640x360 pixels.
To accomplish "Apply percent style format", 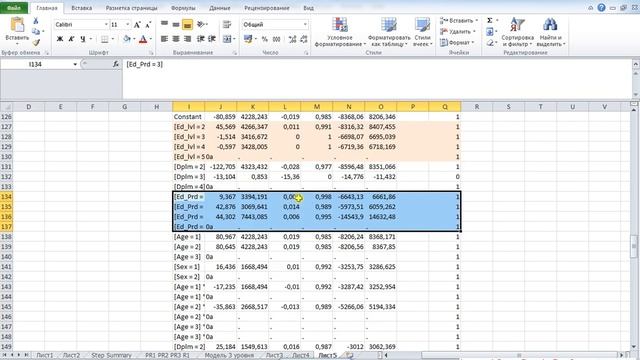I will pos(264,39).
